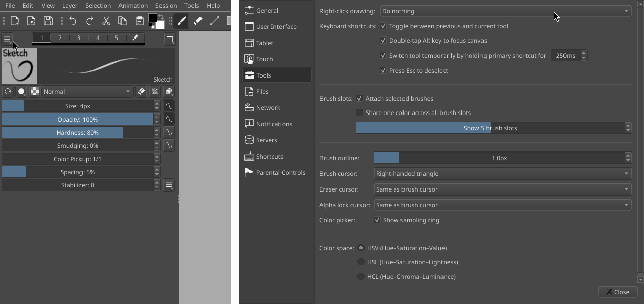
Task: Paste from clipboard with the toolbar icon
Action: point(139,21)
